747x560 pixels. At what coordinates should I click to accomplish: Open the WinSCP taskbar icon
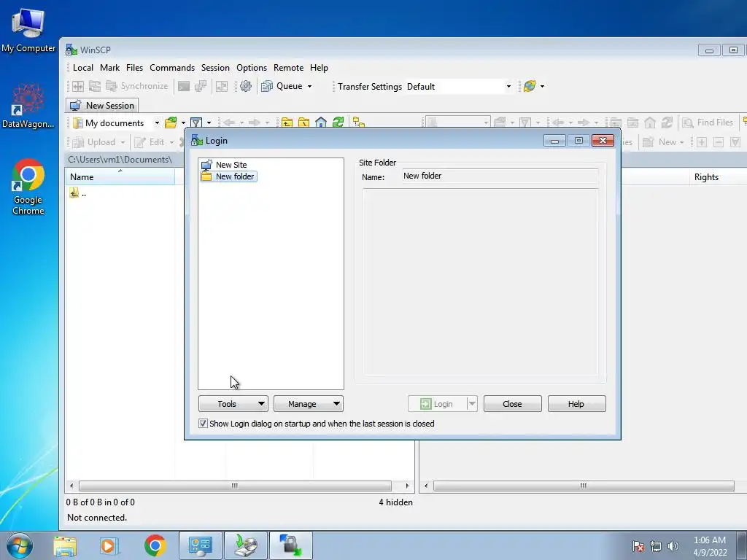pyautogui.click(x=290, y=545)
